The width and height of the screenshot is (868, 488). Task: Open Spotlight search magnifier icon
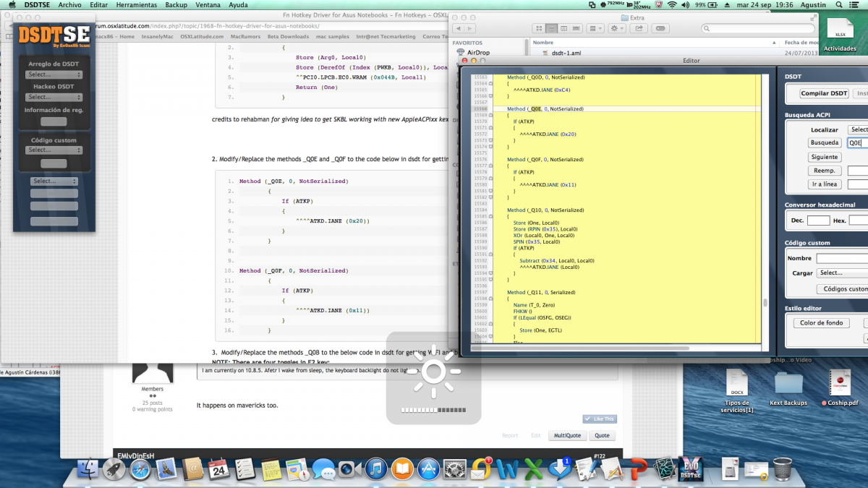[x=839, y=4]
